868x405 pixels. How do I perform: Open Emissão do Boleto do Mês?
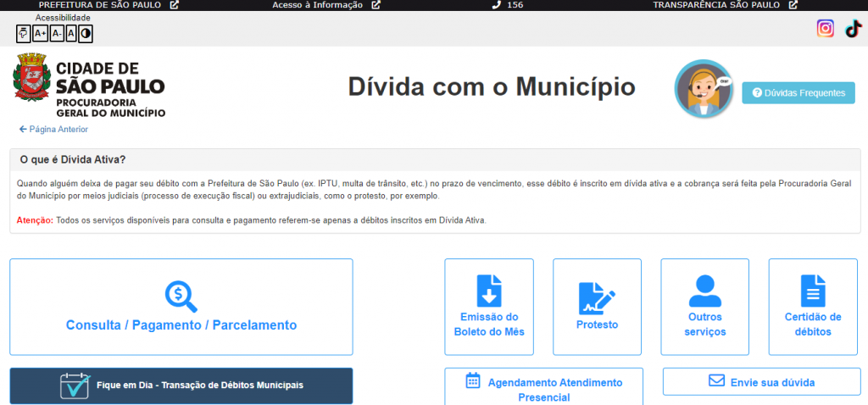tap(489, 307)
